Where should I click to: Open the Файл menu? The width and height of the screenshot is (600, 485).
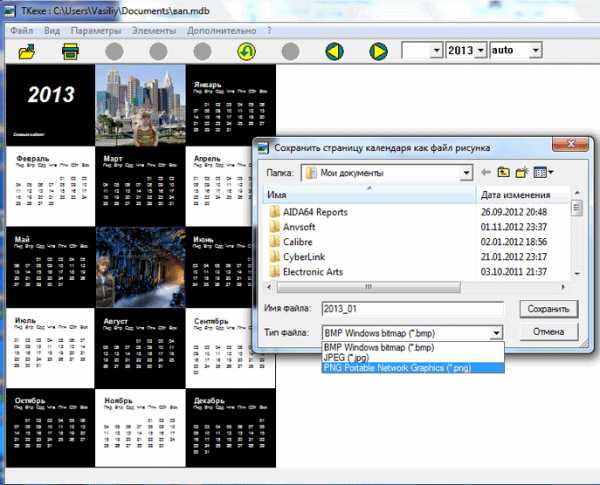click(21, 31)
